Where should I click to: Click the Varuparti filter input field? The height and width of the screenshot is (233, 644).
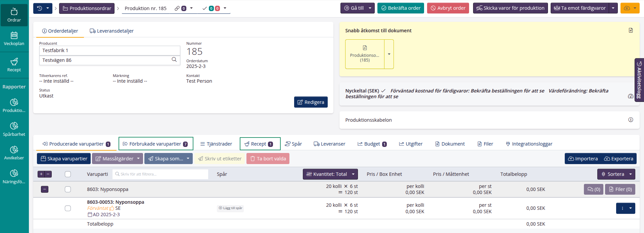click(x=161, y=174)
